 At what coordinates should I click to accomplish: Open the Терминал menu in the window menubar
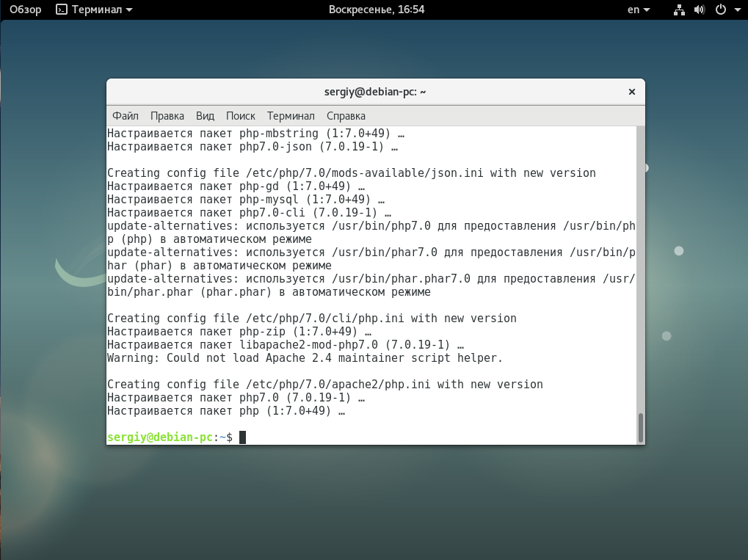[x=291, y=116]
